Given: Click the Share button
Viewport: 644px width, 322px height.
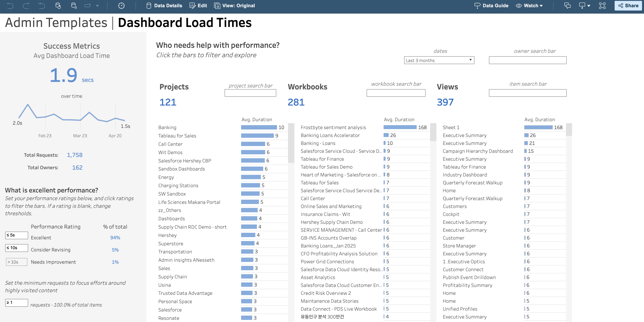Looking at the screenshot, I should tap(628, 5).
